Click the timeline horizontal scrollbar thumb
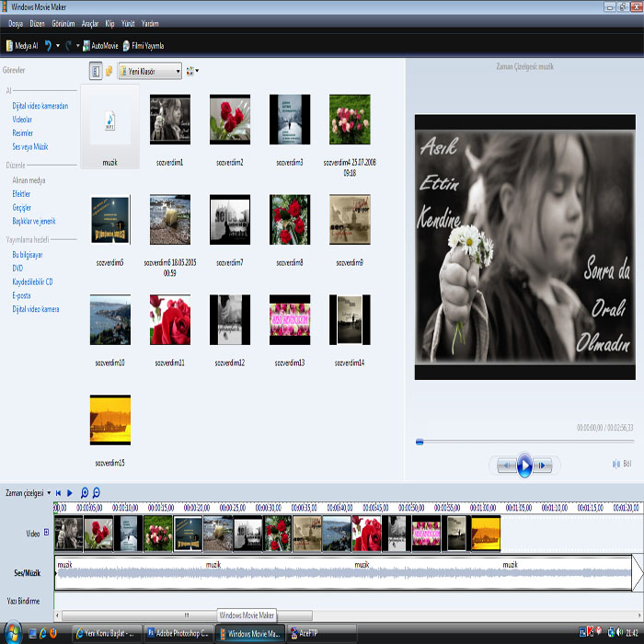 click(187, 615)
